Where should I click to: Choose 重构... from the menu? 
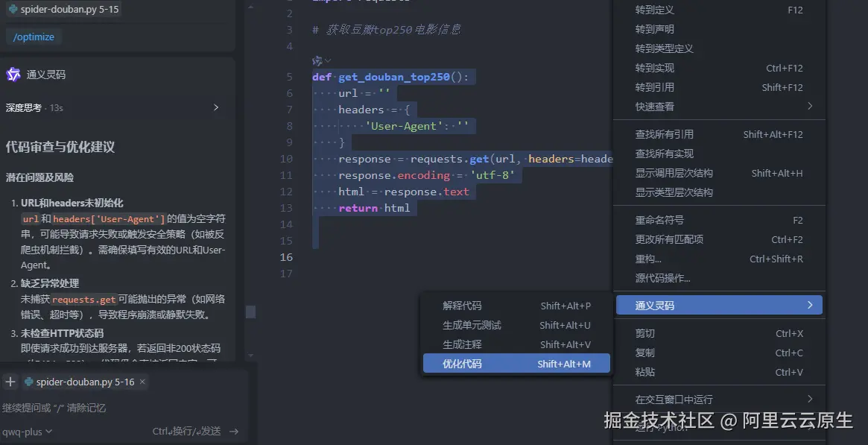[x=719, y=259]
